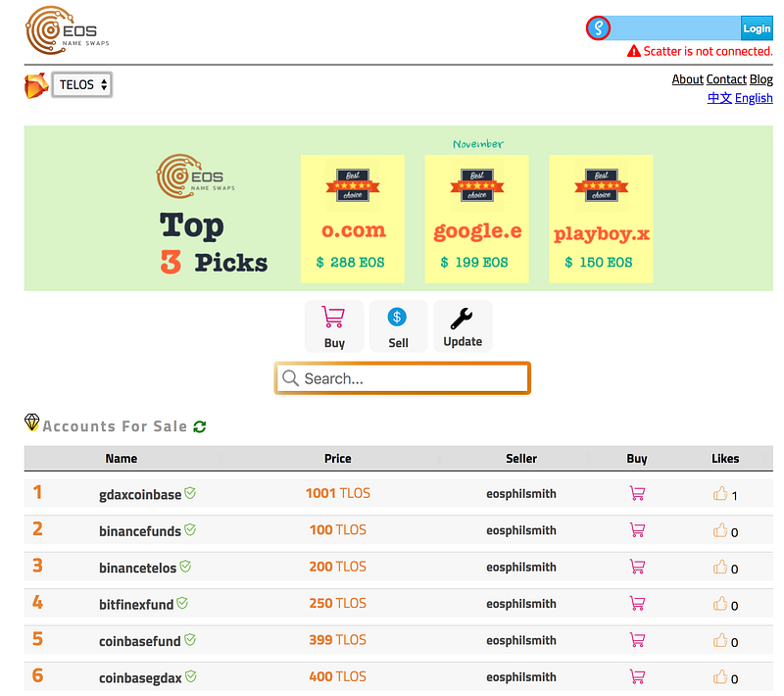Click verified badge next to binancefunds
Image resolution: width=784 pixels, height=696 pixels.
(190, 529)
